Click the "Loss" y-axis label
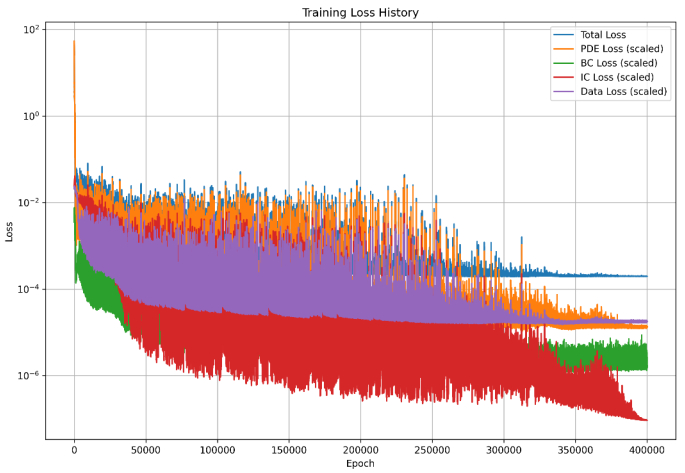 10,231
